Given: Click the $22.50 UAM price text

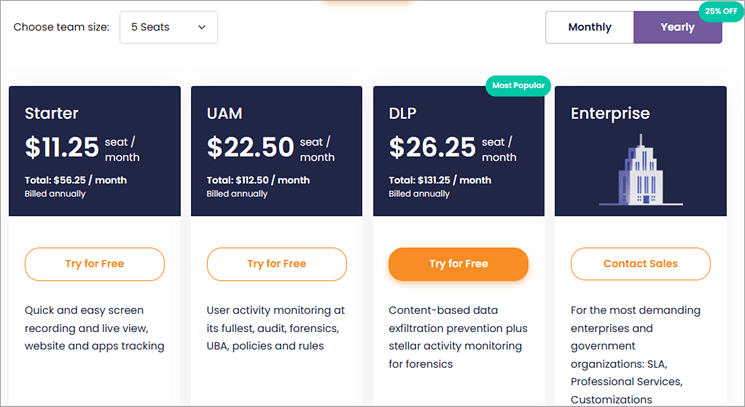Looking at the screenshot, I should (249, 148).
